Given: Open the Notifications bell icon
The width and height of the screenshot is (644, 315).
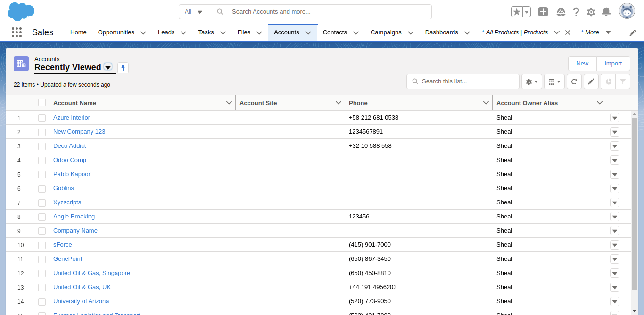Looking at the screenshot, I should 607,12.
